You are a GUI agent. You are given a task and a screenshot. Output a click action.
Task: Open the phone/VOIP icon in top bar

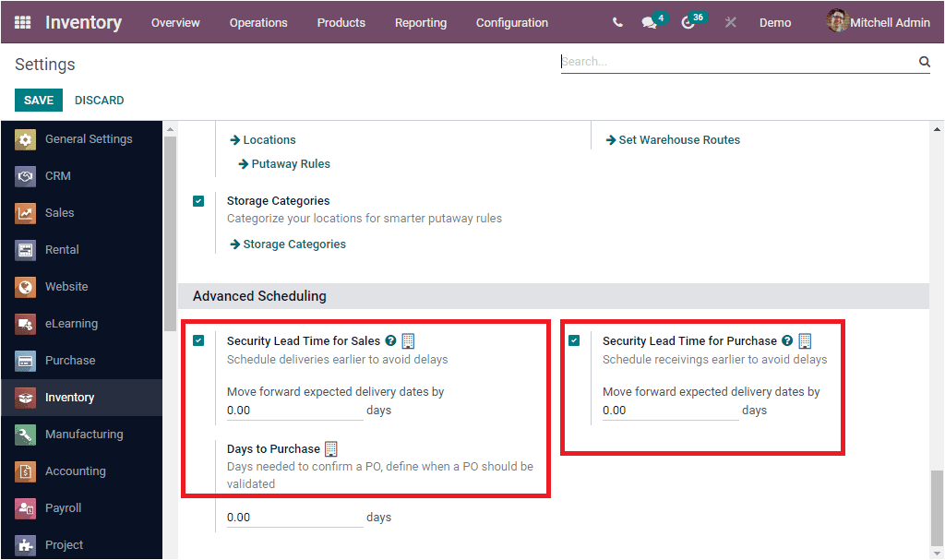point(616,21)
